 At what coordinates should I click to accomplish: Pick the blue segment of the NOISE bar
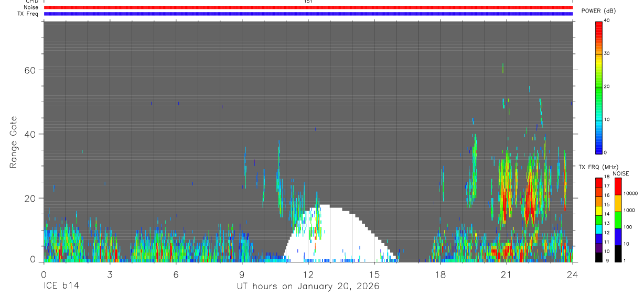pyautogui.click(x=618, y=236)
